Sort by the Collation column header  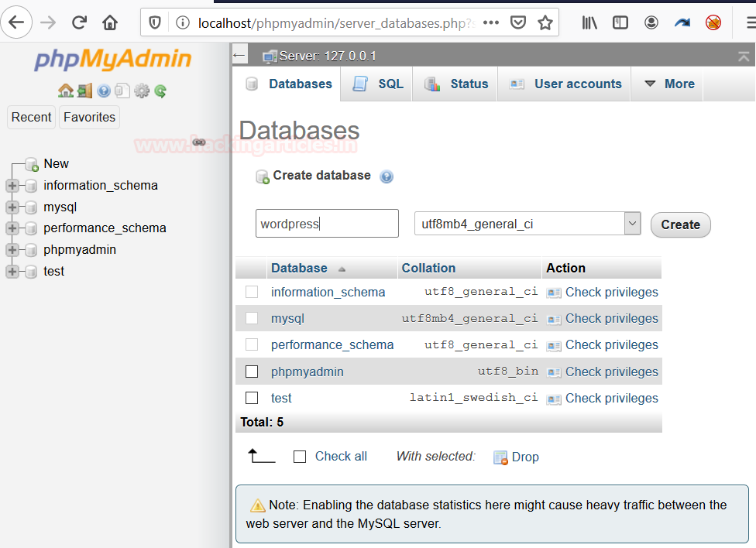tap(428, 268)
